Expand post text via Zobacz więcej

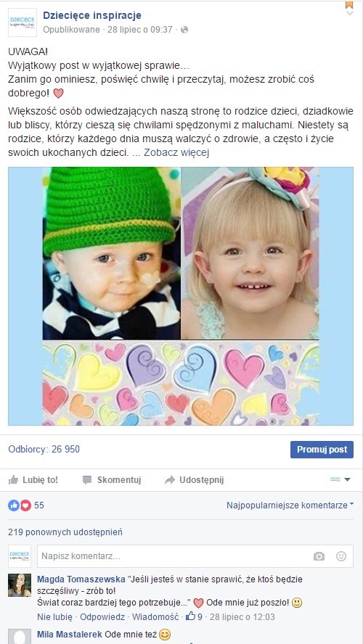pyautogui.click(x=176, y=153)
